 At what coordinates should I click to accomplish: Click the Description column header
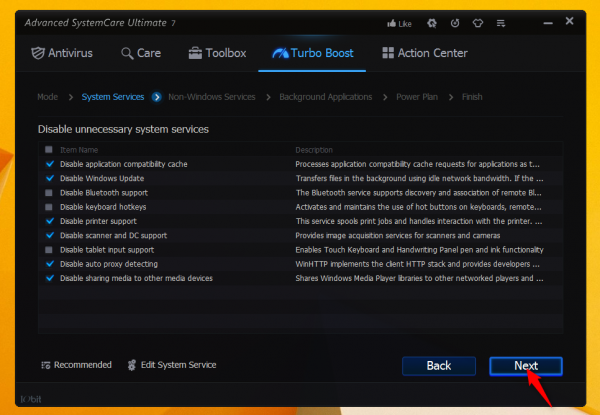[314, 150]
